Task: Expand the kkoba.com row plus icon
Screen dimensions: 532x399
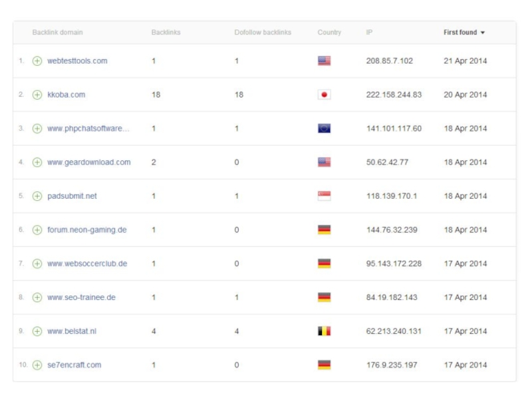Action: 37,95
